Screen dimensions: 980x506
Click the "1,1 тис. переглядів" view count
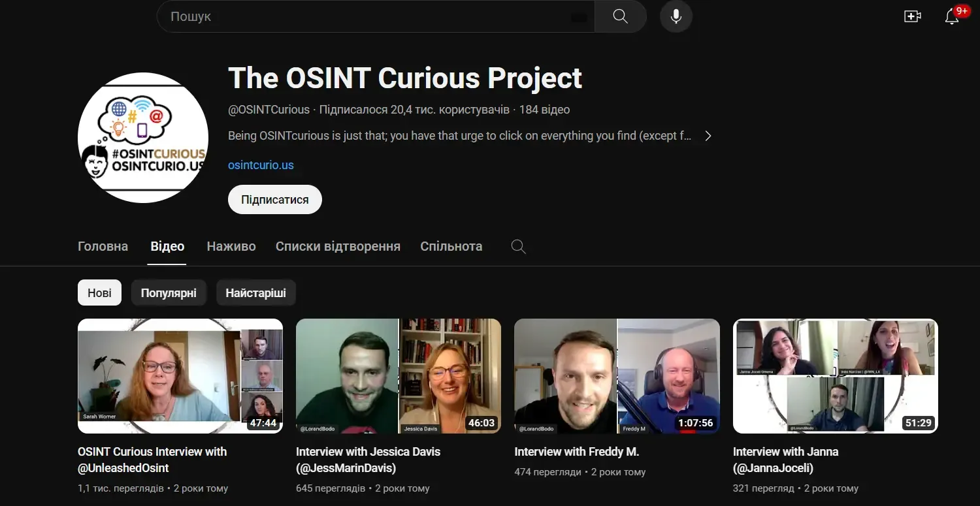[121, 488]
